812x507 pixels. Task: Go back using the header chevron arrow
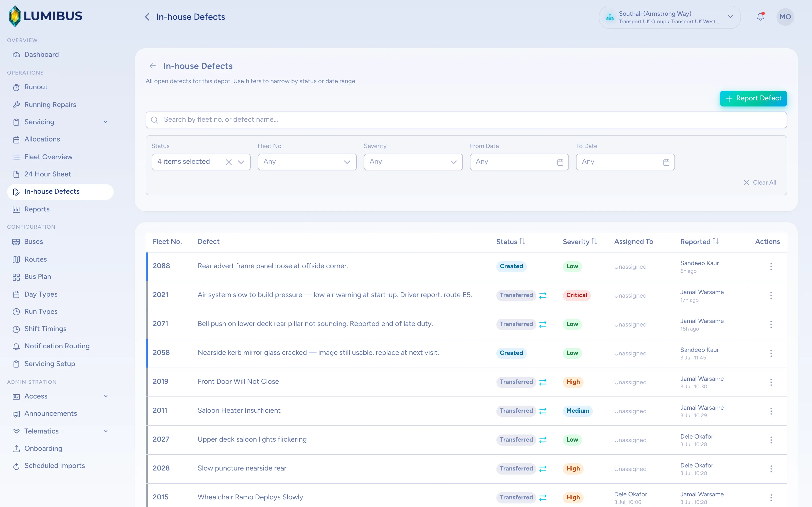tap(147, 17)
